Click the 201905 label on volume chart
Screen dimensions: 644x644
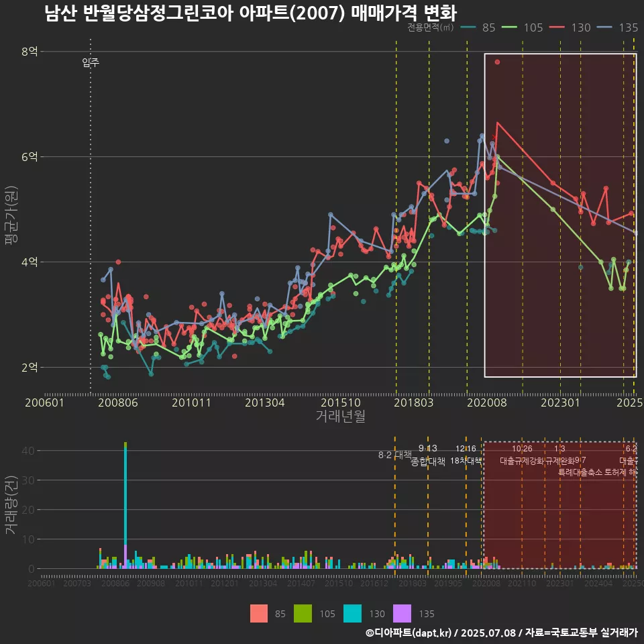click(448, 583)
